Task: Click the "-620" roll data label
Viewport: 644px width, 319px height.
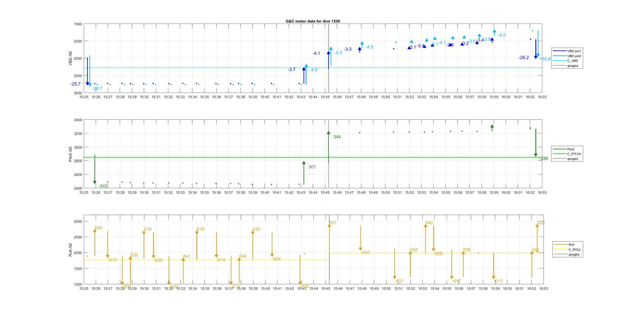Action: (x=158, y=261)
